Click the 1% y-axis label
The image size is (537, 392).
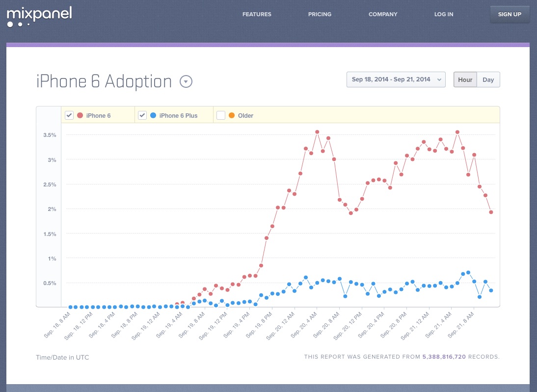[x=52, y=259]
